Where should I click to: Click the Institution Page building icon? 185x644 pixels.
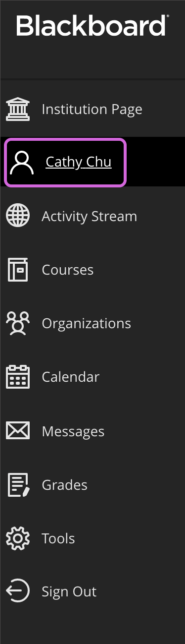(x=17, y=109)
